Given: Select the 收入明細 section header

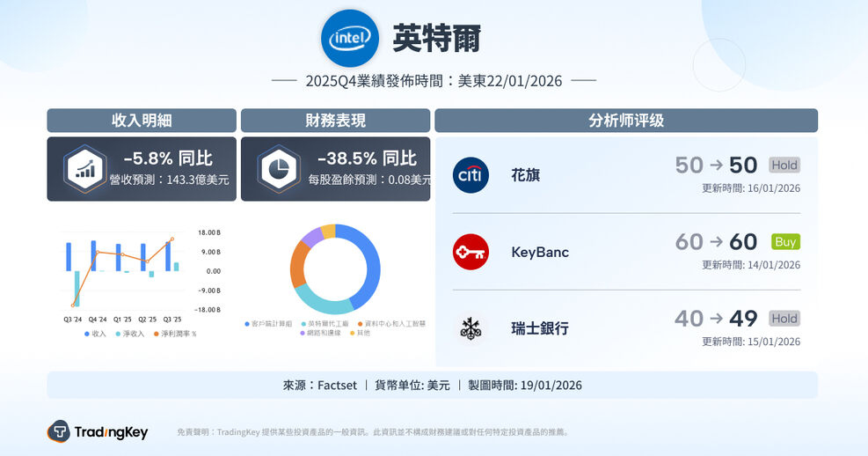Looking at the screenshot, I should [142, 121].
